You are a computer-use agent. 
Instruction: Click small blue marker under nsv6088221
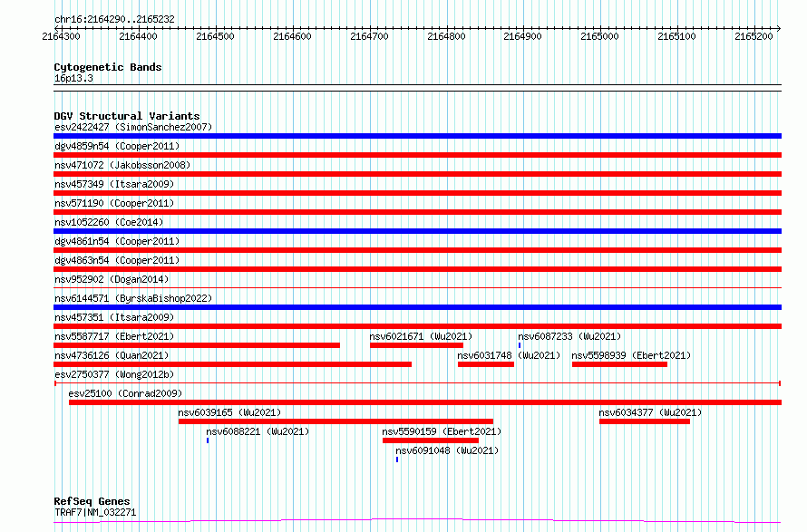coord(208,440)
